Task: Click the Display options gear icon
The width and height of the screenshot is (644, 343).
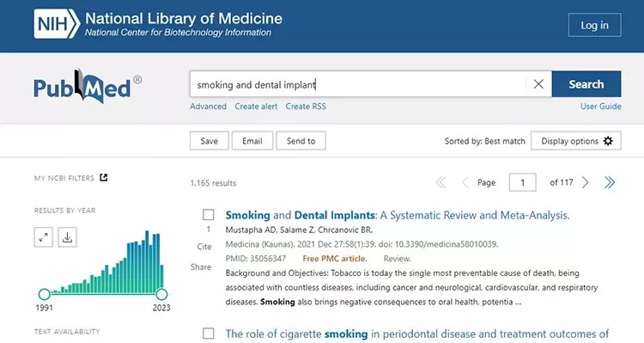Action: point(608,141)
